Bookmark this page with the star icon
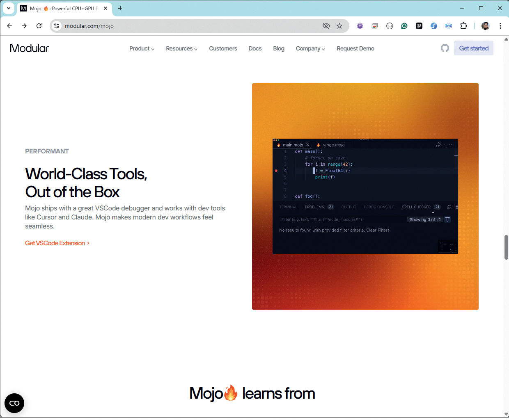 click(339, 26)
